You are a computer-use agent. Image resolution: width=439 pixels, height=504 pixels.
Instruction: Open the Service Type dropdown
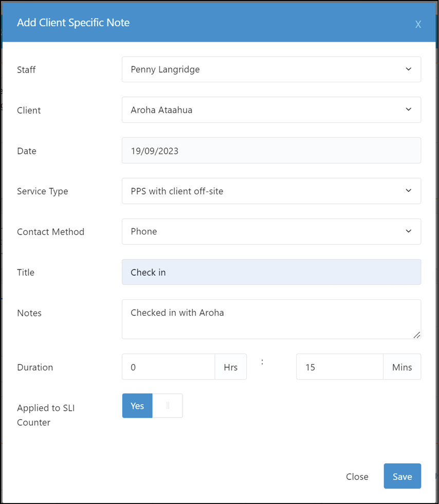point(271,191)
